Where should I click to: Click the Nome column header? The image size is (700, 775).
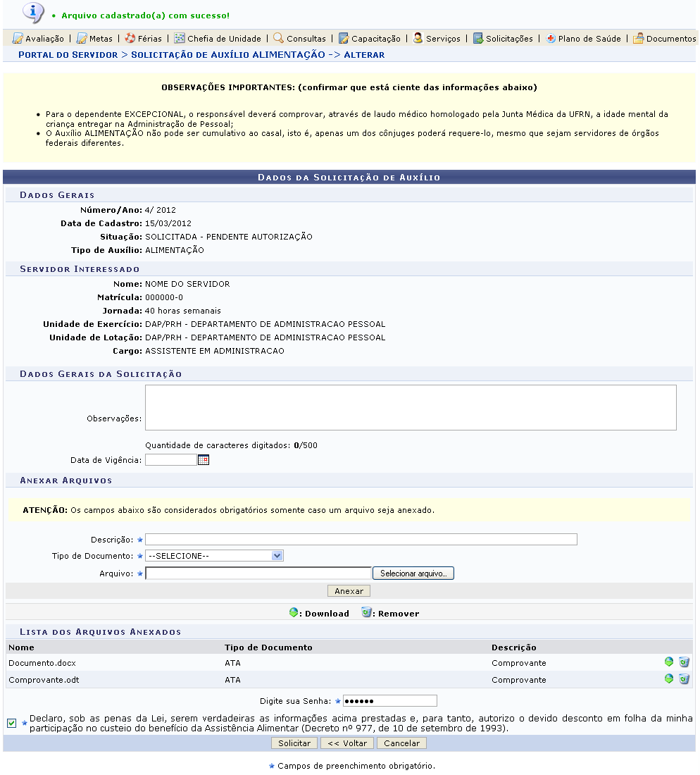[x=21, y=647]
